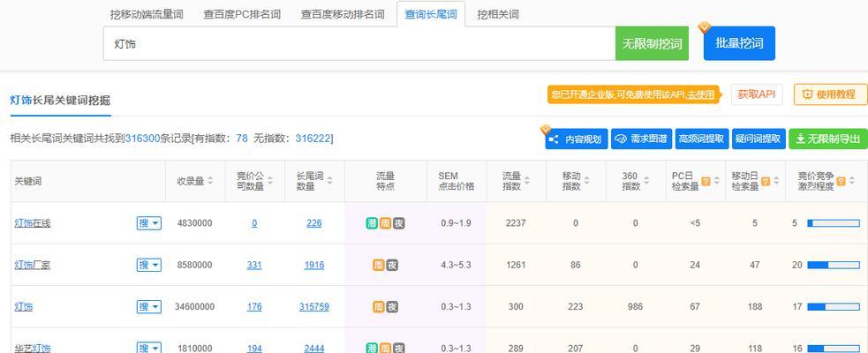Click 竞价公司数量 331 link
Image resolution: width=868 pixels, height=353 pixels.
click(x=254, y=265)
